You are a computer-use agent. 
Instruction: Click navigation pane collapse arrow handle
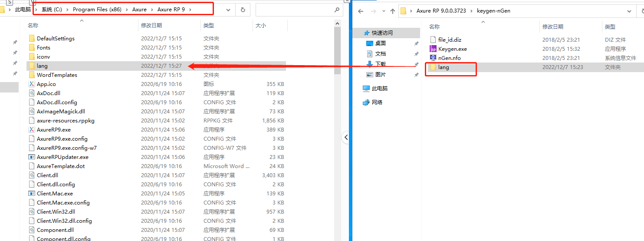tap(346, 137)
